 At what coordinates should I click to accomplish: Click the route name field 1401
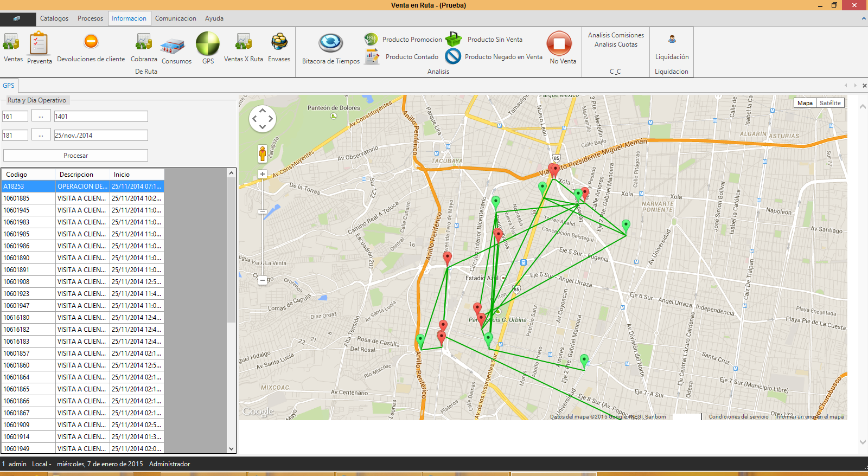[101, 116]
